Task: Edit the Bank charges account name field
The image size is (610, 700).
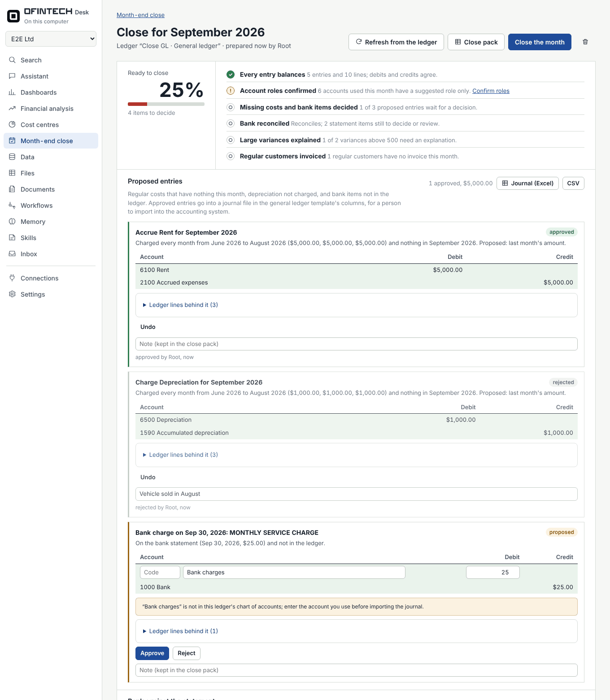Action: pos(294,573)
